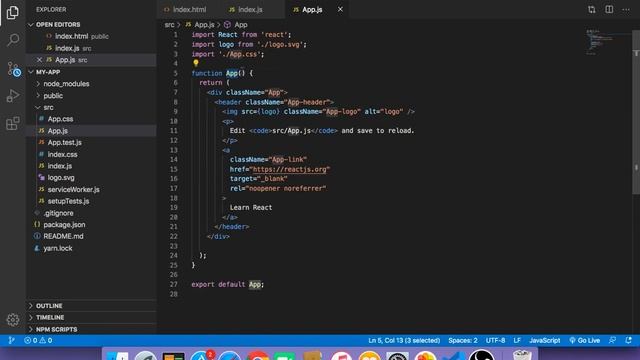The height and width of the screenshot is (360, 640).
Task: Close the App.js editor tab
Action: click(x=340, y=9)
